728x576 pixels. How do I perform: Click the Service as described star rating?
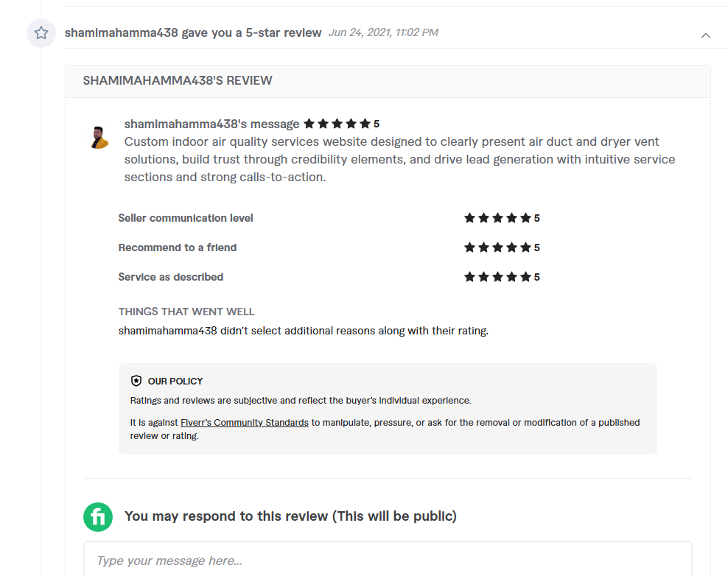[x=497, y=277]
